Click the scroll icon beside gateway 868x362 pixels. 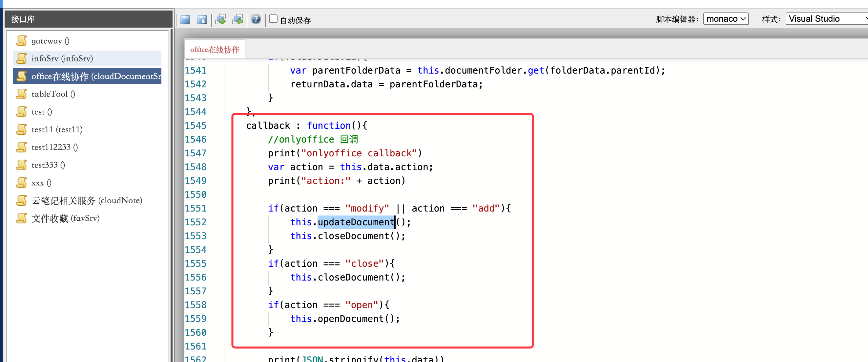(x=22, y=41)
